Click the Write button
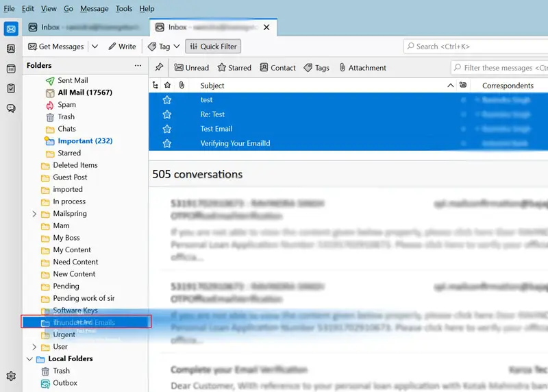 click(x=121, y=47)
